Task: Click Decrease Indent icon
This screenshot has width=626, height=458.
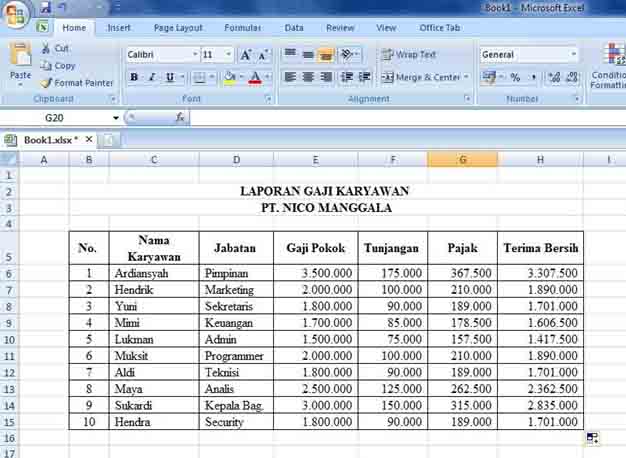Action: click(x=347, y=77)
